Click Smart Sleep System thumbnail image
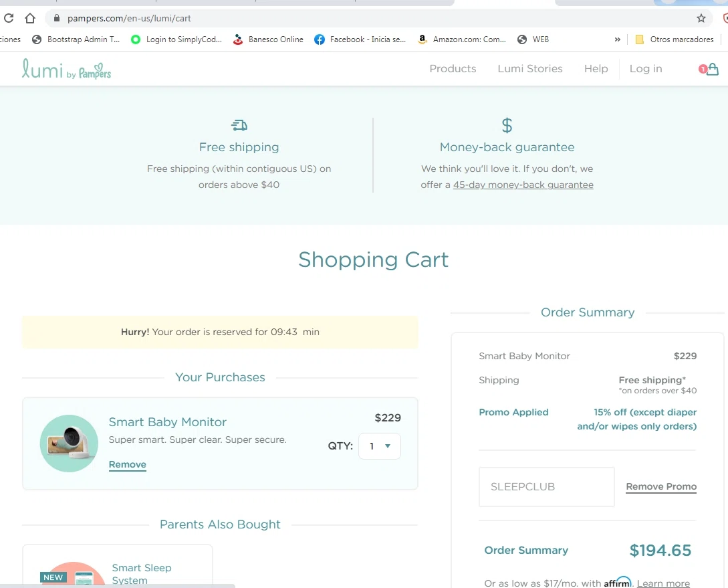 74,575
